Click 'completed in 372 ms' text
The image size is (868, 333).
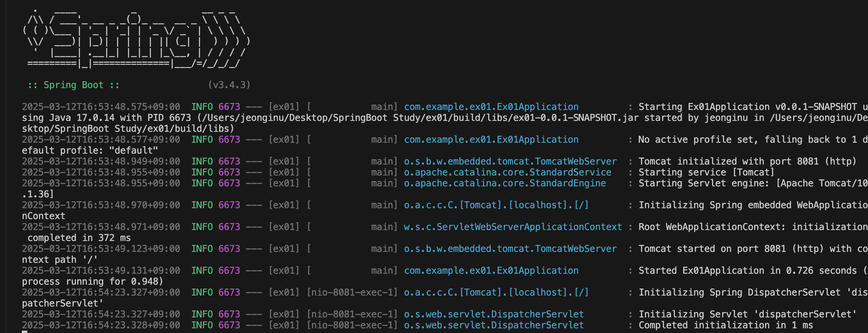click(79, 238)
